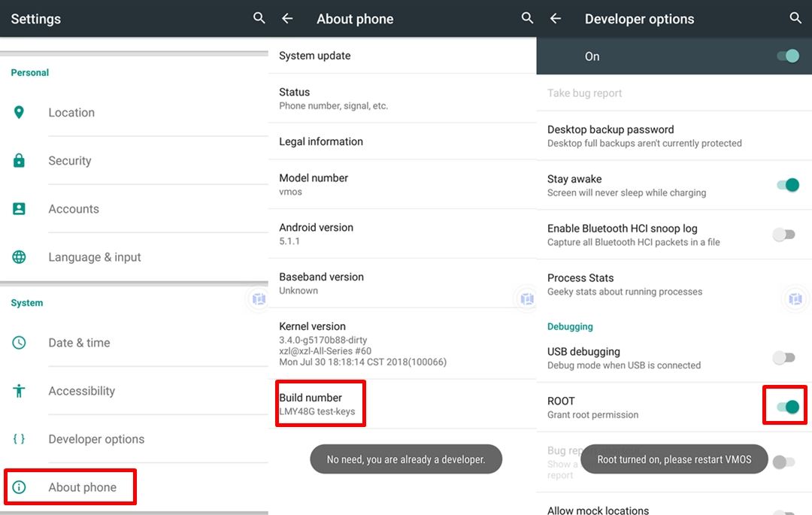
Task: Tap the System section header
Action: [x=27, y=303]
